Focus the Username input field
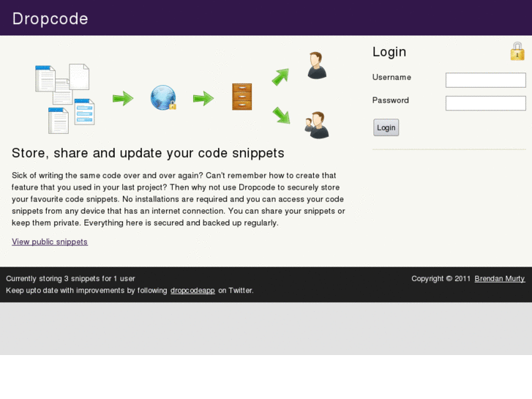 tap(485, 80)
